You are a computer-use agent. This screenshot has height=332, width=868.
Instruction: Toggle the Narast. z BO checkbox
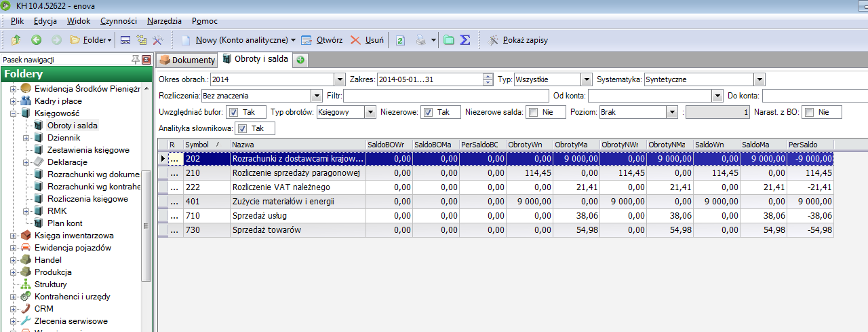809,112
